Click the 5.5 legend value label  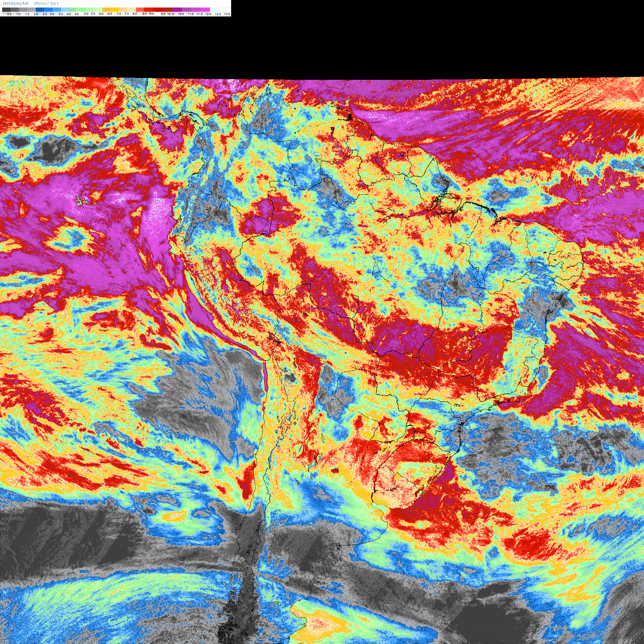coord(93,14)
